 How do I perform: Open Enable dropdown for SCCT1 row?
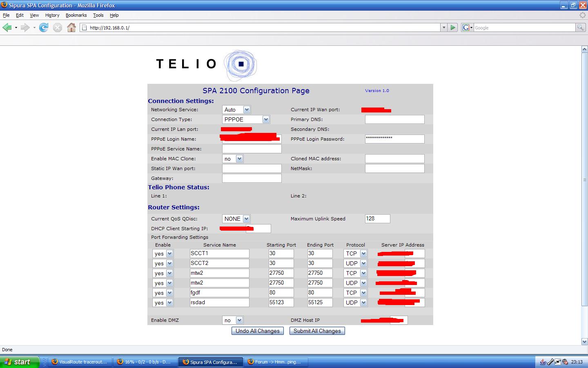pos(163,254)
